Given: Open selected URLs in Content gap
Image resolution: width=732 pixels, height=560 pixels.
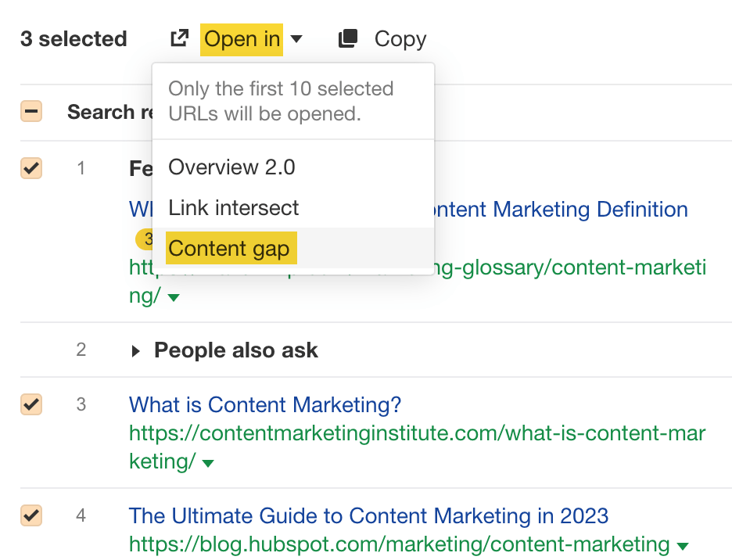Looking at the screenshot, I should [x=228, y=249].
